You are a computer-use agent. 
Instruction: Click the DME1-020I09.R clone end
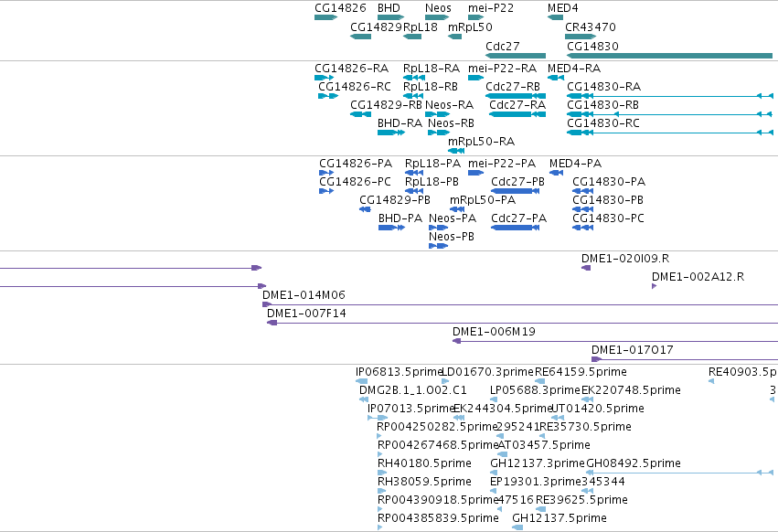(586, 268)
